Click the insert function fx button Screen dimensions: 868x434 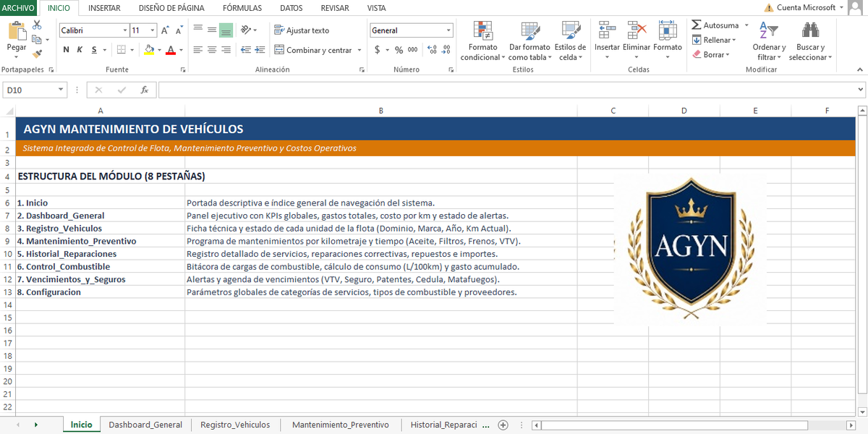pos(145,90)
